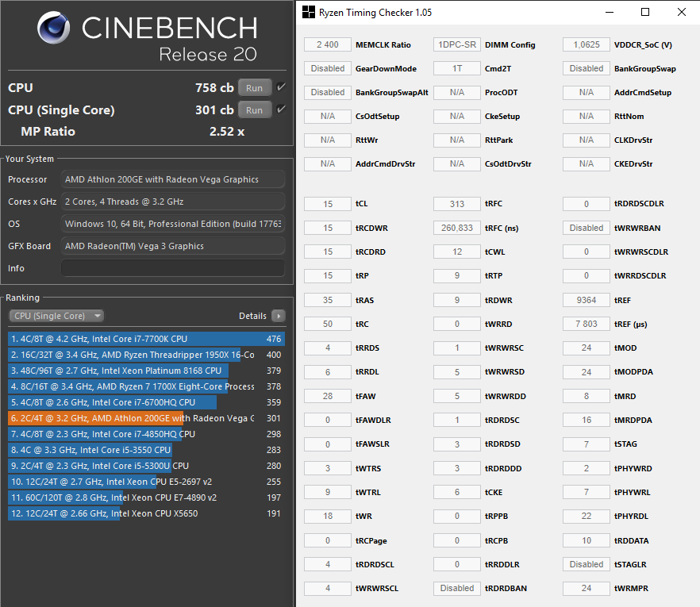The image size is (700, 607).
Task: Click the Cinebench sphere logo icon
Action: (x=54, y=27)
